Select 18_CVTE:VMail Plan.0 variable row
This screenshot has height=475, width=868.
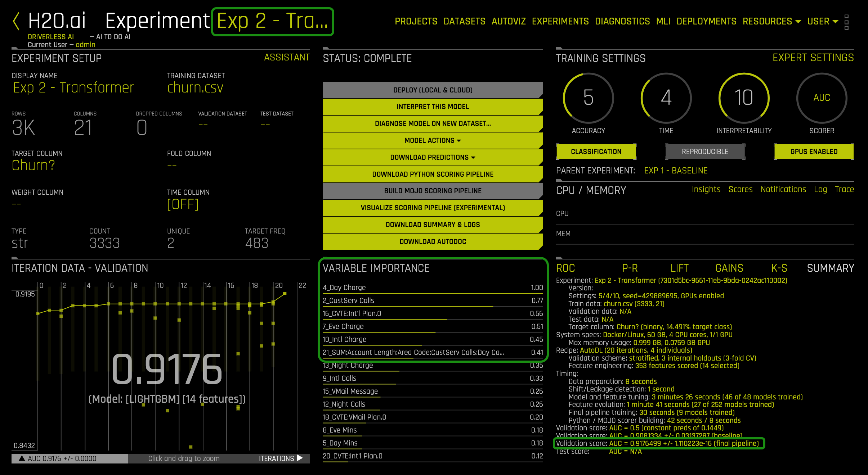(433, 417)
